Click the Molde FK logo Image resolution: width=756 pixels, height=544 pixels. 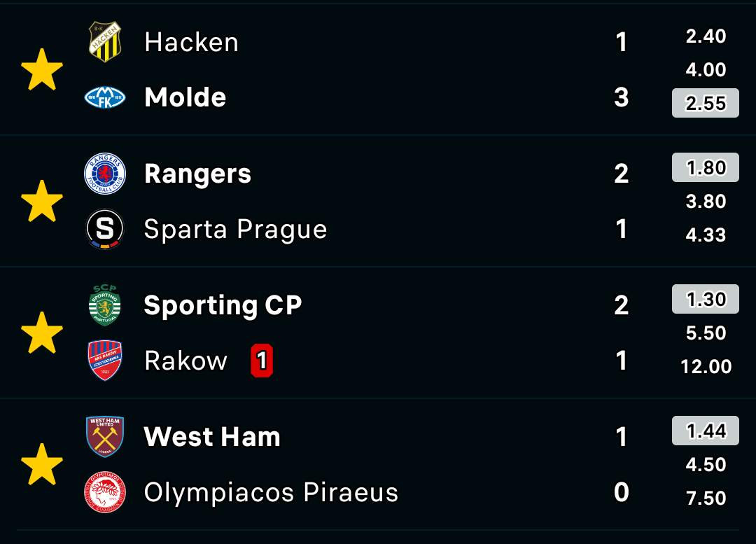coord(105,97)
